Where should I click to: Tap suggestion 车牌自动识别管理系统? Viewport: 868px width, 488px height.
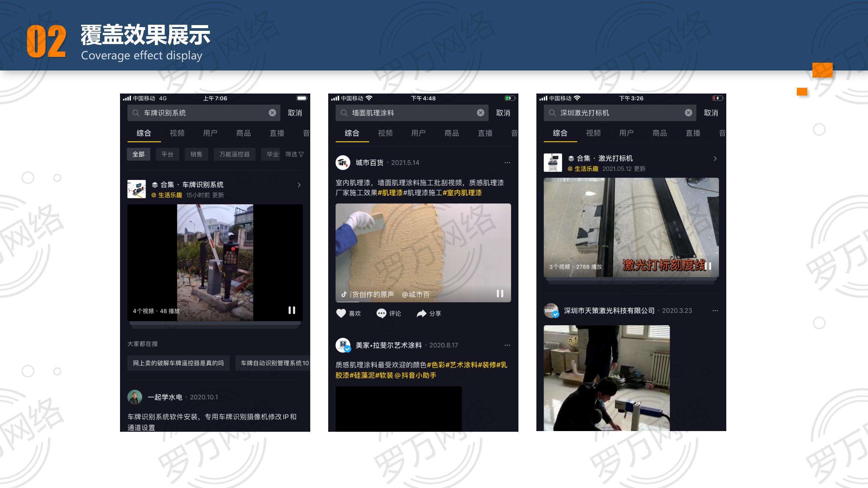coord(273,363)
